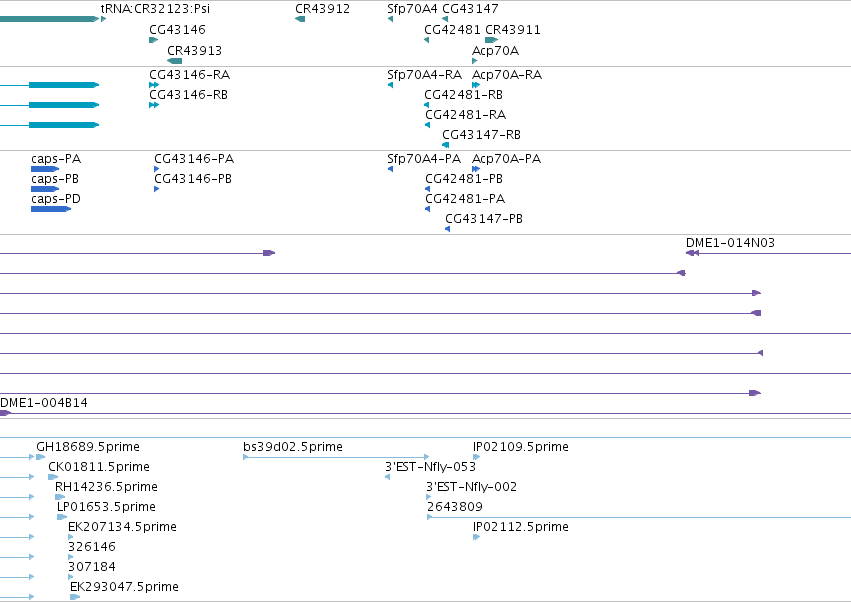Select the 3'EST-Nfly-002 label
This screenshot has width=851, height=602.
point(472,487)
